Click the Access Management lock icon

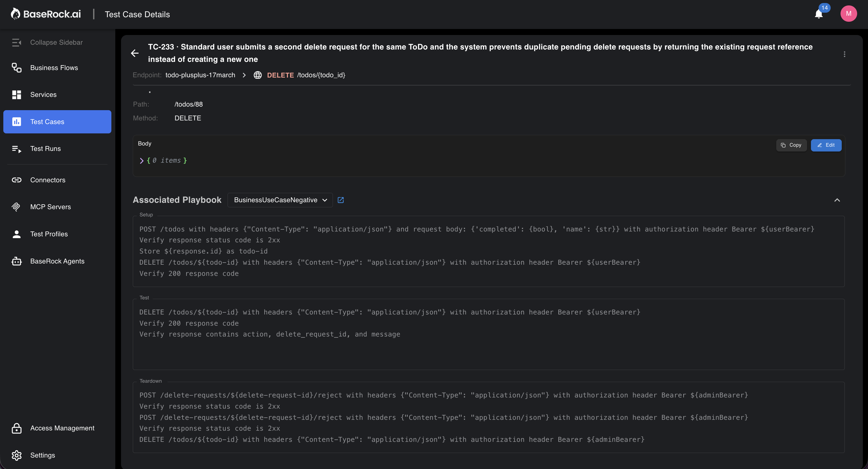[17, 428]
